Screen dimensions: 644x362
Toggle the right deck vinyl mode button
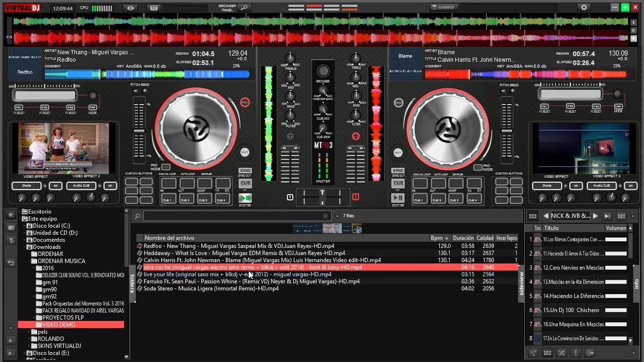398,103
